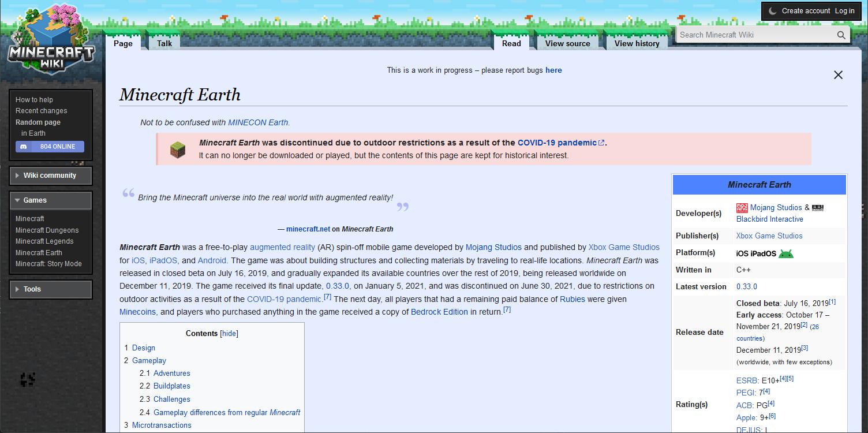Click the ESRB rating link

pyautogui.click(x=747, y=381)
